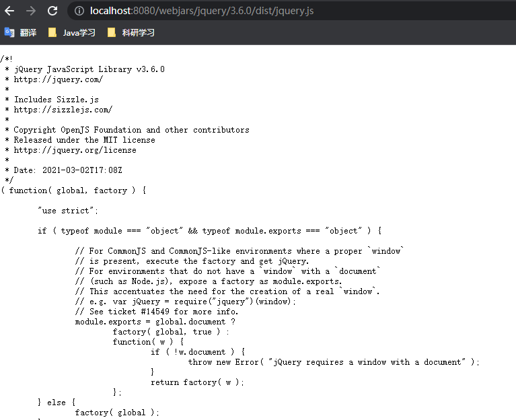Go back with the browser back arrow
The image size is (516, 420).
coord(9,11)
